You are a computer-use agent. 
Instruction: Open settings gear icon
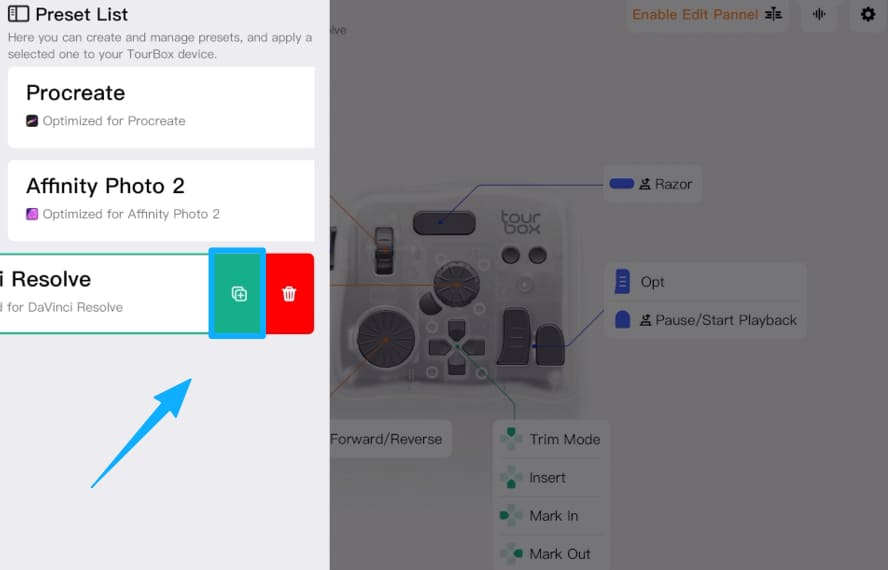click(868, 14)
